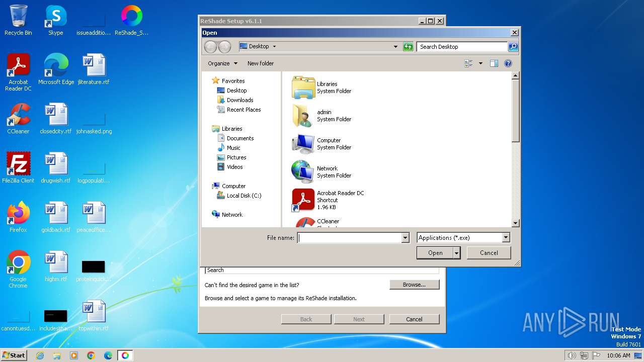Image resolution: width=644 pixels, height=362 pixels.
Task: Select Recent Places in navigation pane
Action: pos(244,110)
